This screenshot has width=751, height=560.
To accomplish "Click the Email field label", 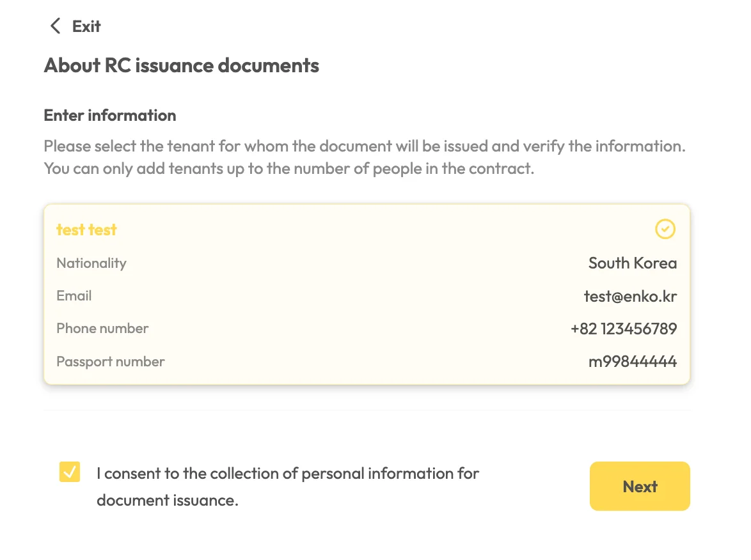I will tap(74, 296).
